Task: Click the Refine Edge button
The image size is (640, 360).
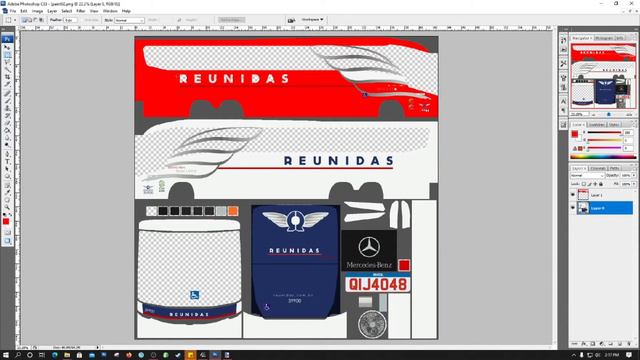Action: coord(231,20)
